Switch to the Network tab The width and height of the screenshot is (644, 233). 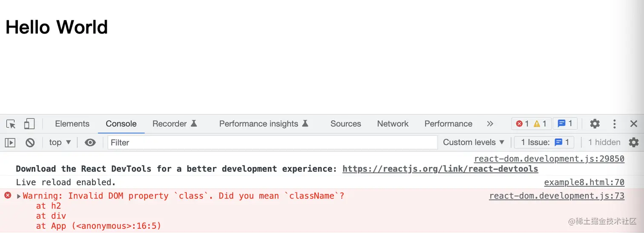coord(393,124)
